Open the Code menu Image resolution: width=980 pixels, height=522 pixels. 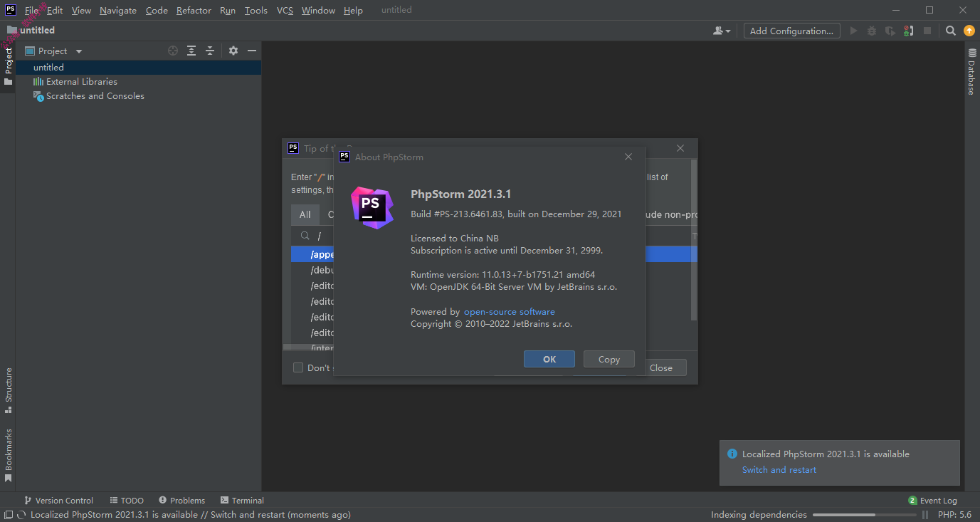(x=157, y=10)
